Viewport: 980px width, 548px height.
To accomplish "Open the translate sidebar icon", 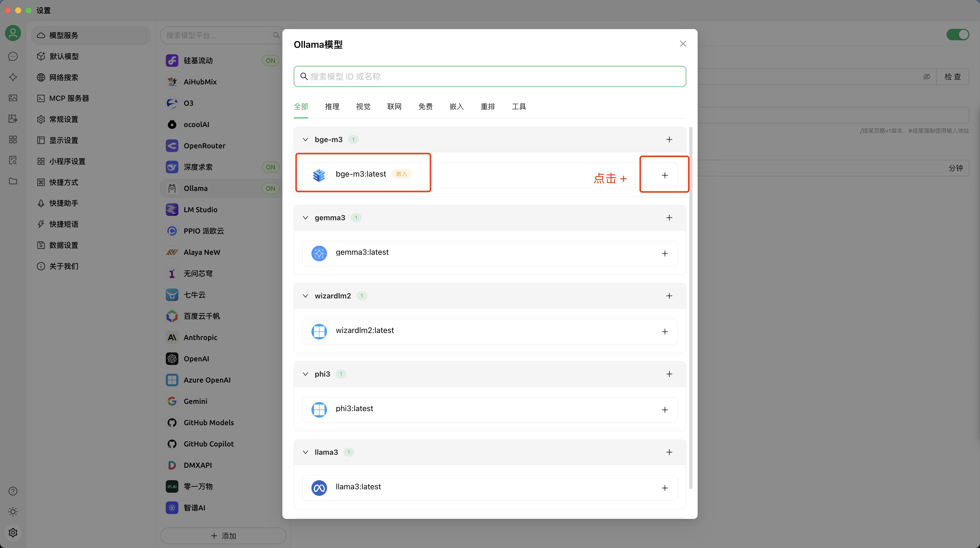I will click(x=13, y=119).
